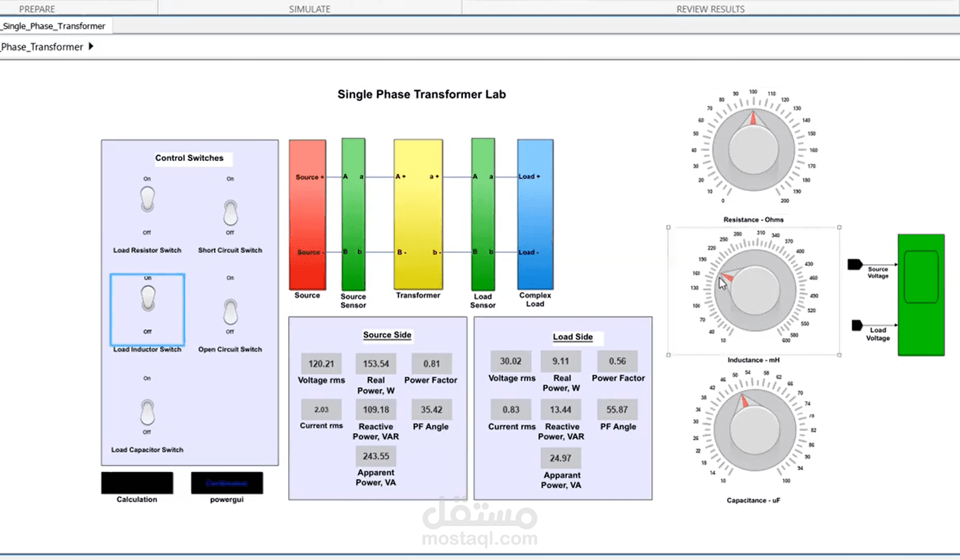Open the REVIEW RESULTS tab

pyautogui.click(x=710, y=9)
